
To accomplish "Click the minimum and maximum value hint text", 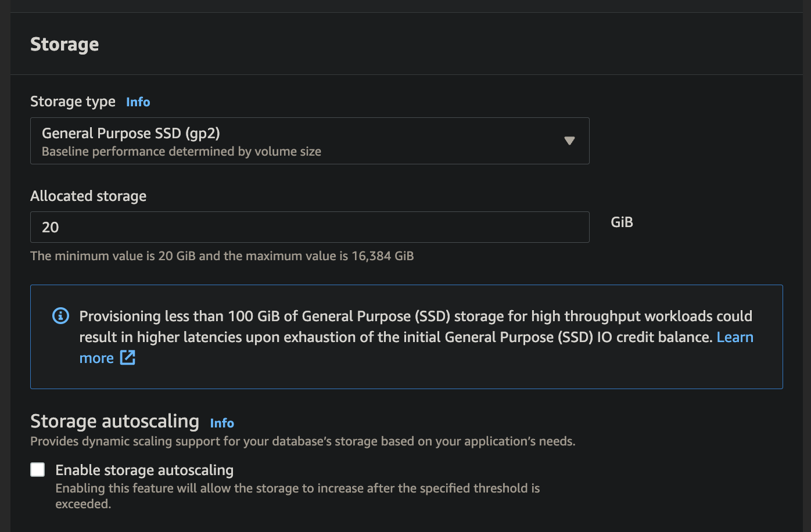I will [222, 256].
